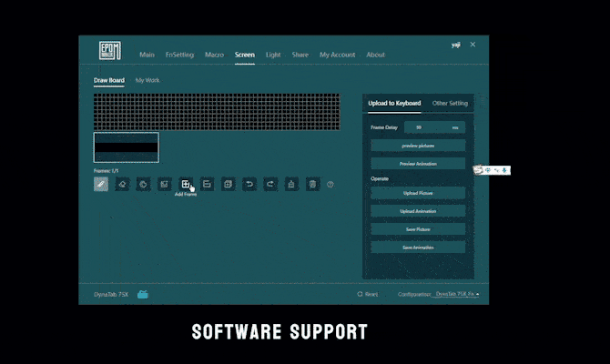Select the first frame thumbnail
Viewport: 610px width, 364px height.
(127, 147)
